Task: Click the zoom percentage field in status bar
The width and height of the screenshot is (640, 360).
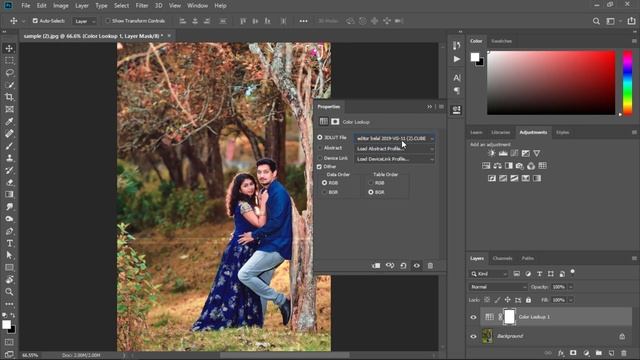Action: [30, 356]
